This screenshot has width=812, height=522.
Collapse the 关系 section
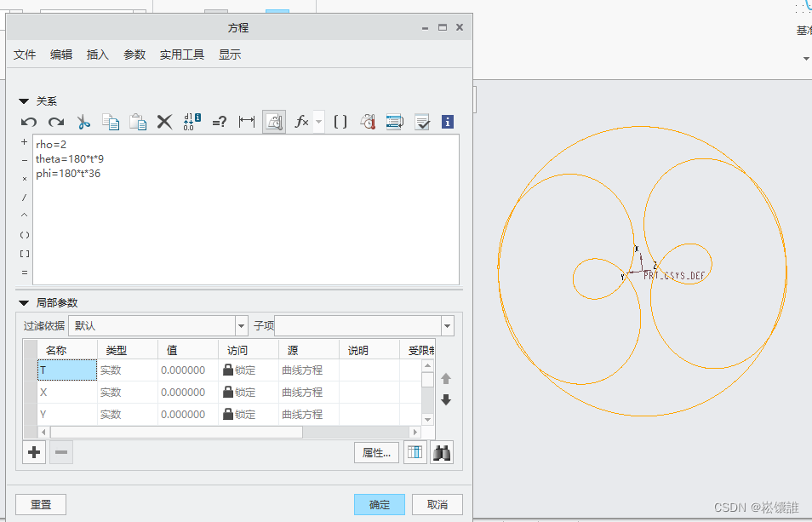pos(24,101)
